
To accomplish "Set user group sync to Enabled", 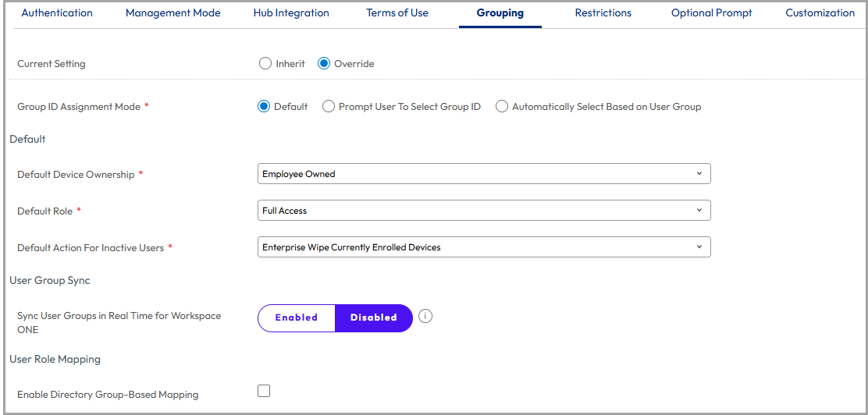I will tap(296, 317).
